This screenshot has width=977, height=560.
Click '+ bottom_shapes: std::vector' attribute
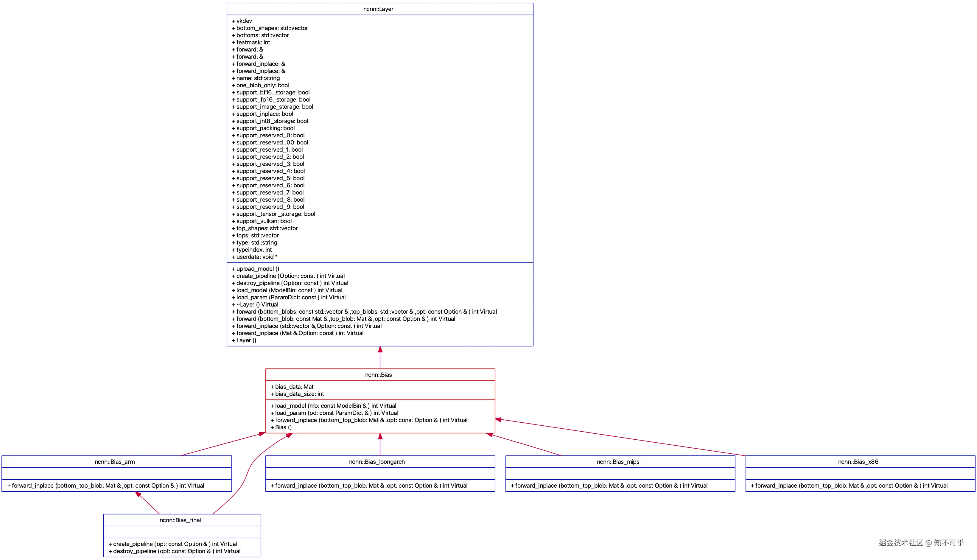tap(270, 28)
